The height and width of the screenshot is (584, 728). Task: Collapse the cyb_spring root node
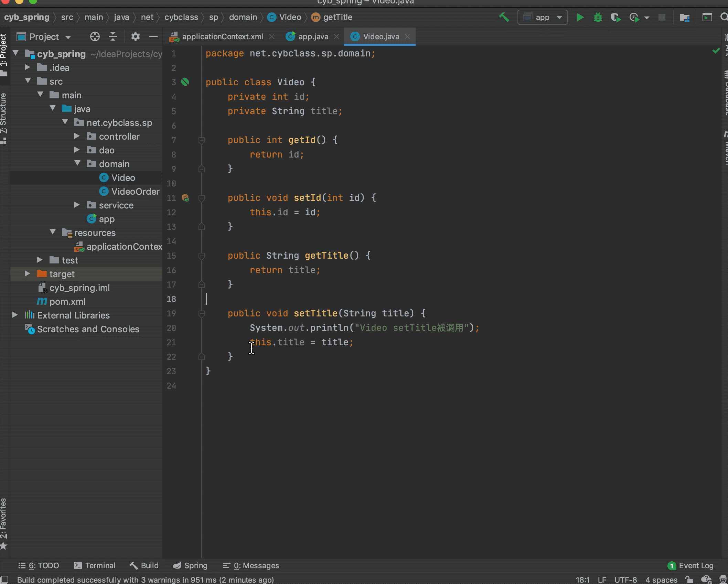click(x=15, y=53)
